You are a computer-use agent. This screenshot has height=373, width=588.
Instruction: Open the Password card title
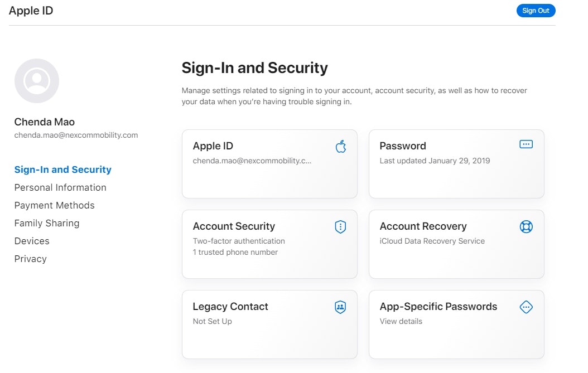coord(403,146)
